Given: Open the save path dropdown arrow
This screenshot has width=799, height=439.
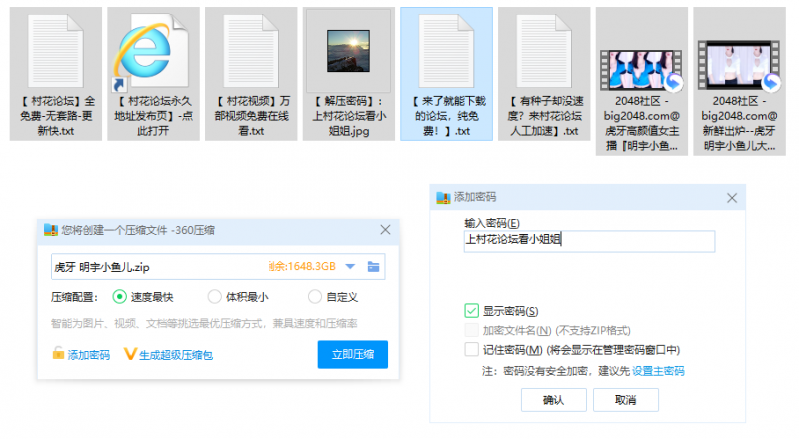Looking at the screenshot, I should 349,266.
